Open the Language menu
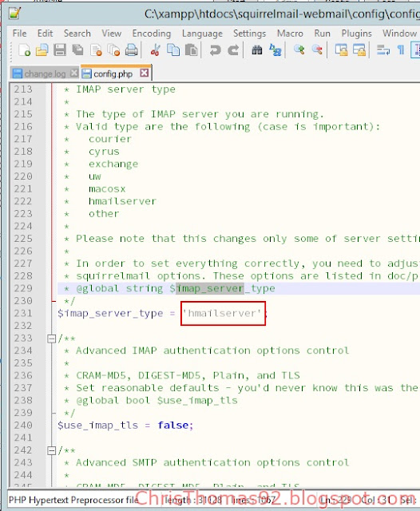This screenshot has height=511, width=420. tap(202, 34)
